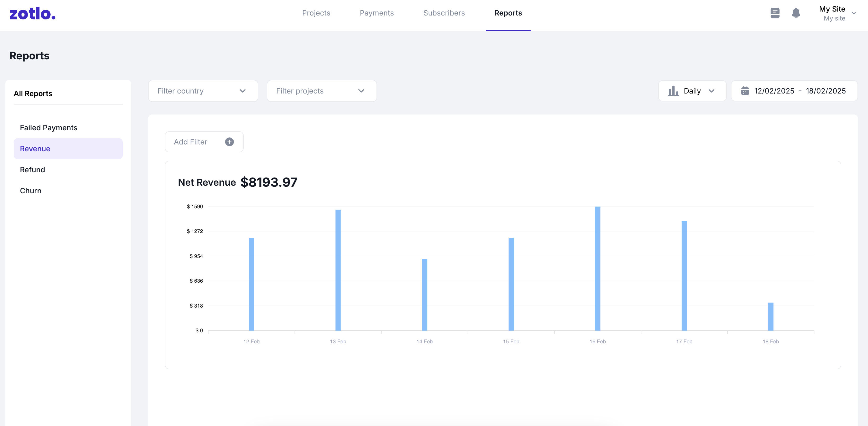The image size is (868, 426).
Task: Open the documentation book icon
Action: (775, 13)
